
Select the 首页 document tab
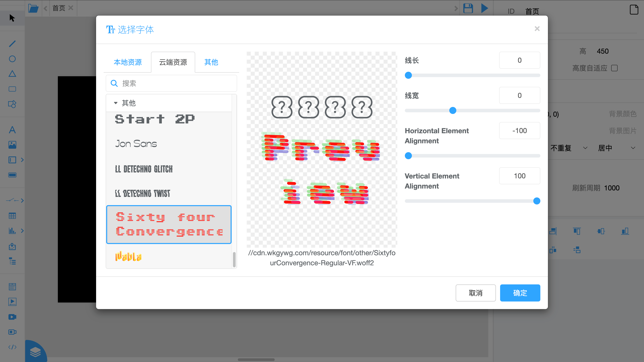click(59, 8)
